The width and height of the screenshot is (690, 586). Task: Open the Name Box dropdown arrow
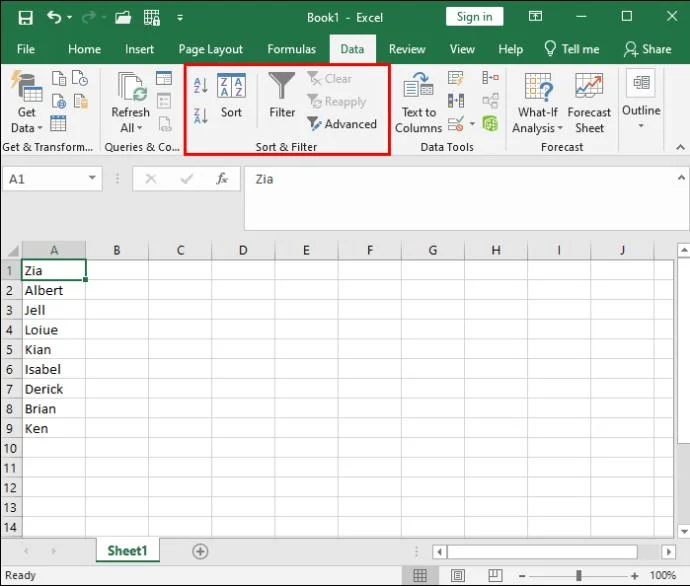pos(92,178)
